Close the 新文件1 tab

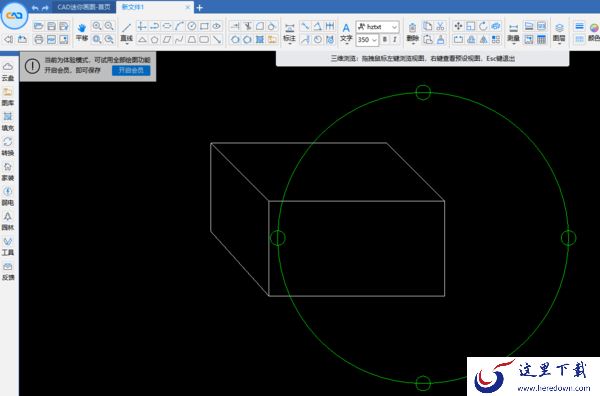(188, 7)
